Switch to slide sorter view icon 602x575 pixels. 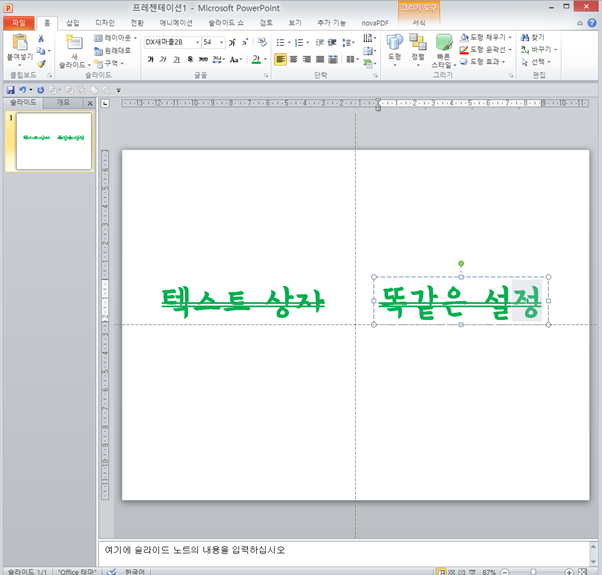[x=452, y=572]
